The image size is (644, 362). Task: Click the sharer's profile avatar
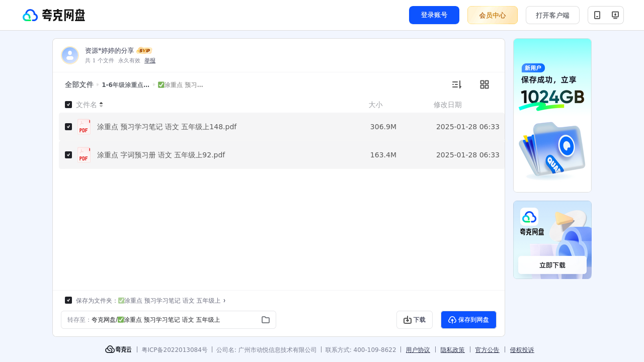[x=70, y=55]
